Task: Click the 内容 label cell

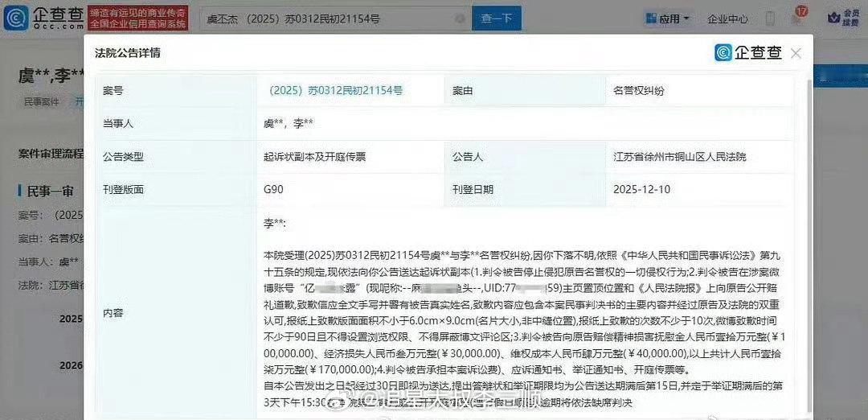Action: coord(176,313)
